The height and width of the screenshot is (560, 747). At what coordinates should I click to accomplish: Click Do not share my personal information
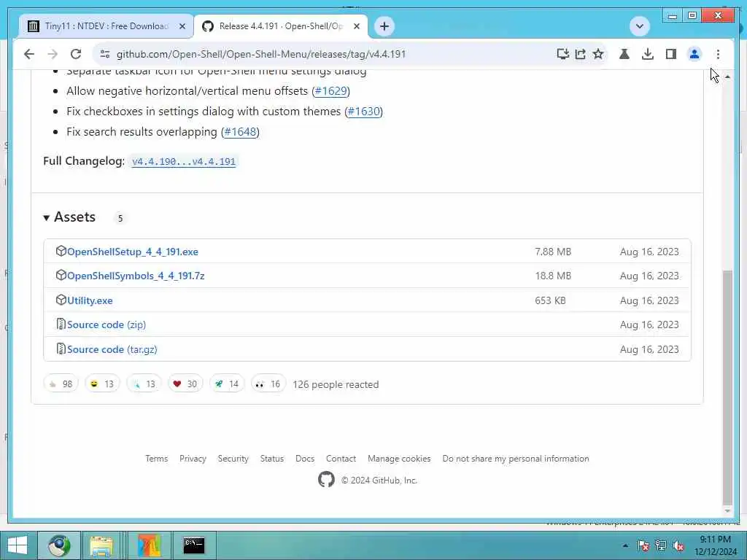coord(516,459)
